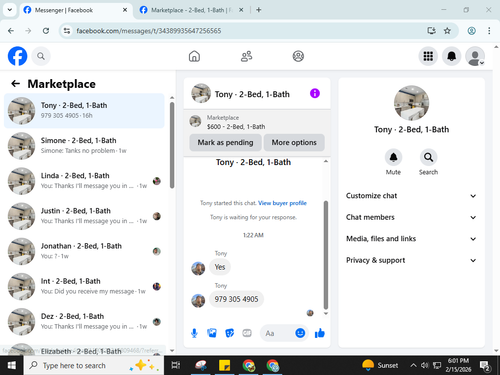
Task: Click the Mark as pending button
Action: [x=225, y=142]
